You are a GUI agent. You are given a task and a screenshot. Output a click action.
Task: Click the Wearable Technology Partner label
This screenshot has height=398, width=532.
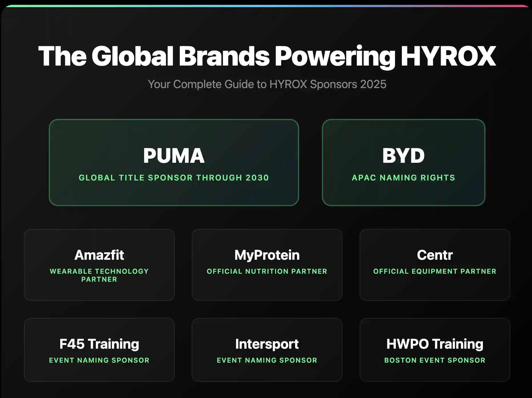tap(99, 275)
